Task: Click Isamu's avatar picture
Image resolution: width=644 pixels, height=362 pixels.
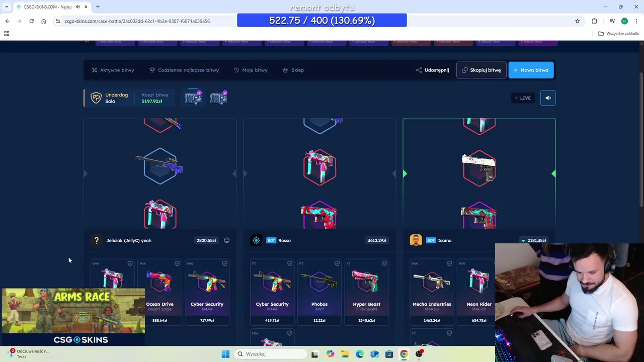Action: click(416, 240)
